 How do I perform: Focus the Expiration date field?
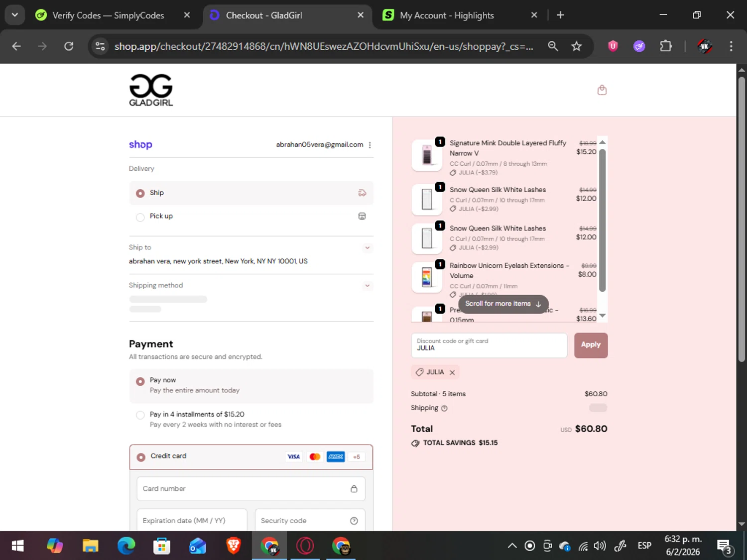click(192, 520)
